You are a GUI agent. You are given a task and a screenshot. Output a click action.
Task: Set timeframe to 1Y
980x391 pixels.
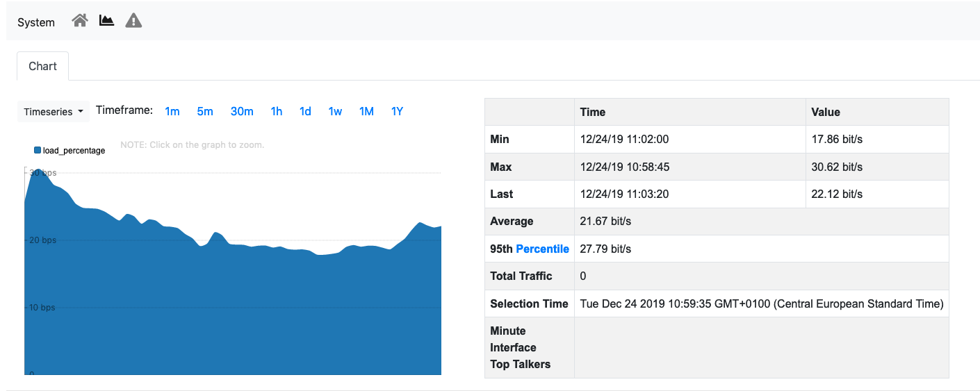click(x=397, y=111)
